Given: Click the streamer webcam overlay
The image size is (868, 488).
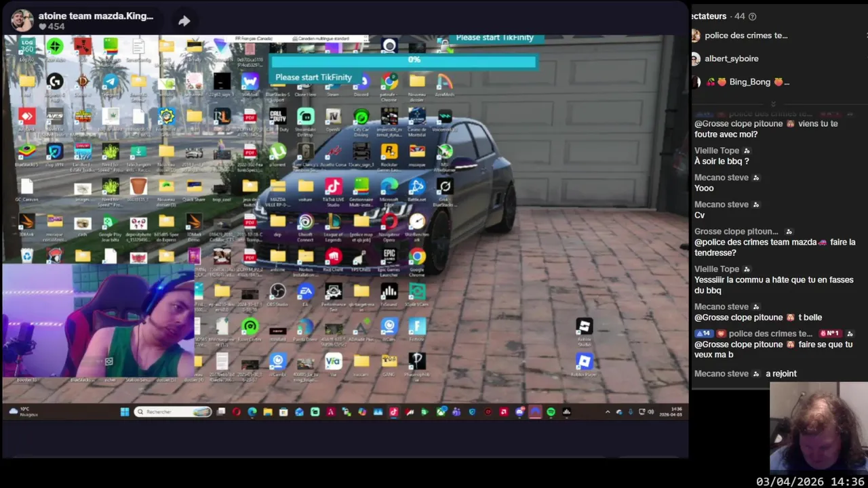Looking at the screenshot, I should tap(98, 321).
